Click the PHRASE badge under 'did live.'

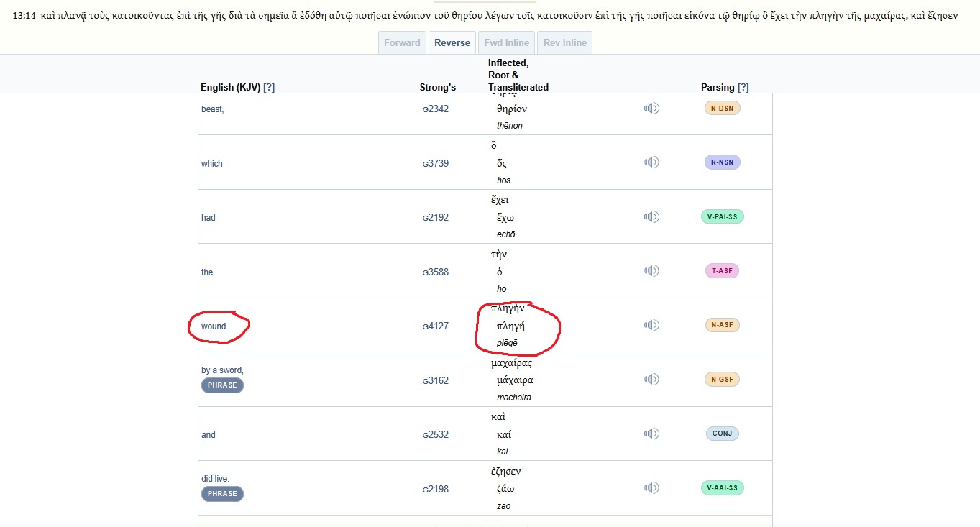point(222,494)
